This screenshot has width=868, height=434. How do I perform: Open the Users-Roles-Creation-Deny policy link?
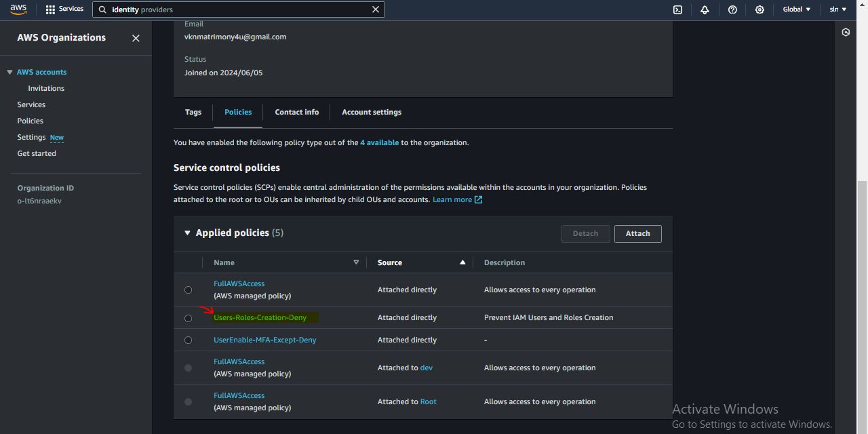pyautogui.click(x=260, y=317)
